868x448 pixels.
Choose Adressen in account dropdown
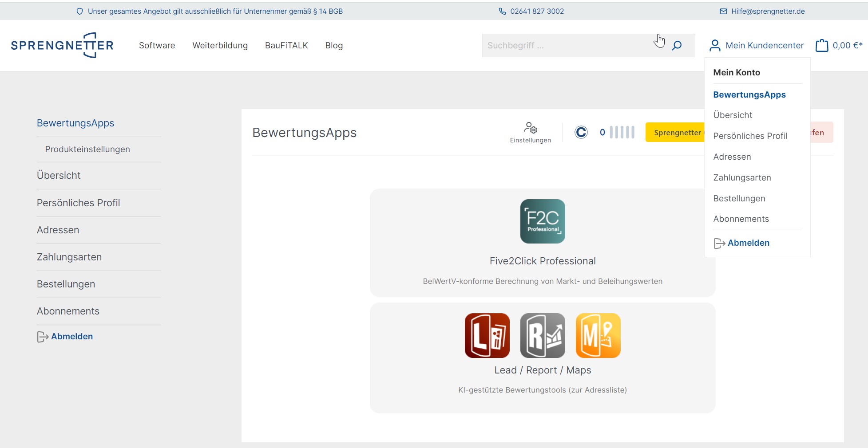coord(732,157)
